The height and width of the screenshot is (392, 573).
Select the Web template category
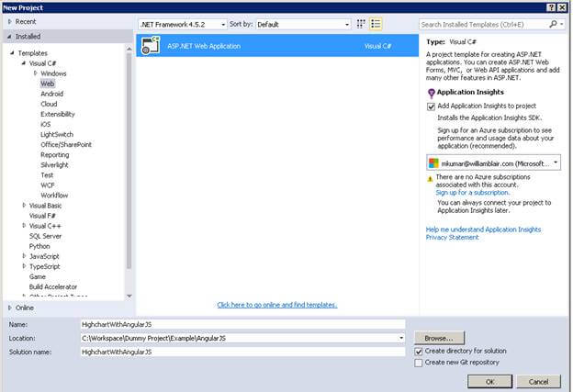47,84
